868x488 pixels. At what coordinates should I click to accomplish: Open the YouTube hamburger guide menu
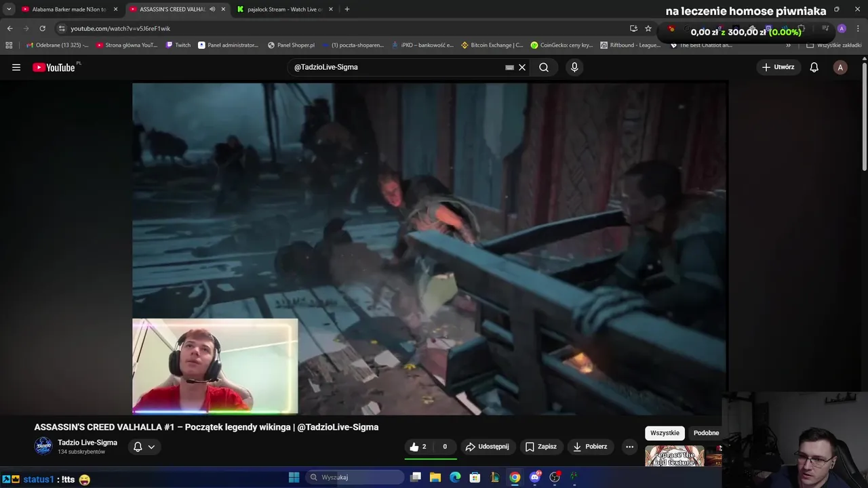pos(16,67)
